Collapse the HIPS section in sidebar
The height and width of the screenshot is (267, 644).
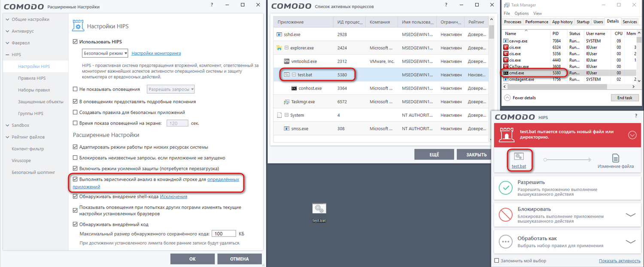pos(7,55)
